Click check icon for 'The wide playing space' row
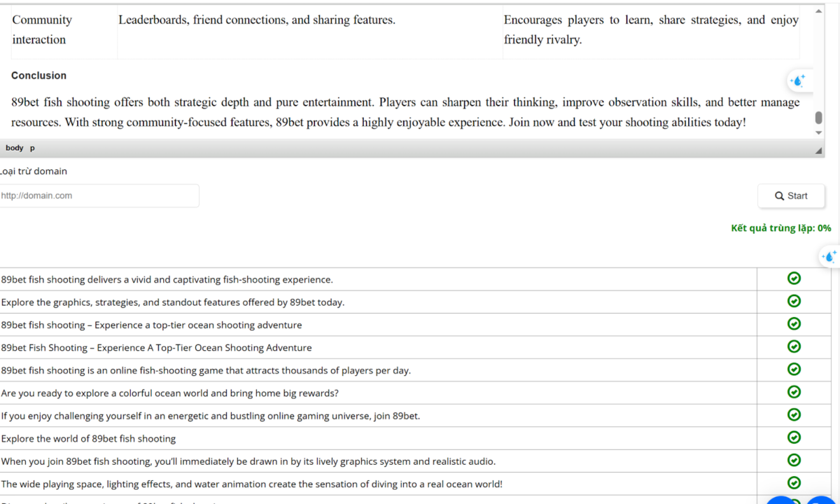Viewport: 840px width, 504px height. [x=794, y=483]
